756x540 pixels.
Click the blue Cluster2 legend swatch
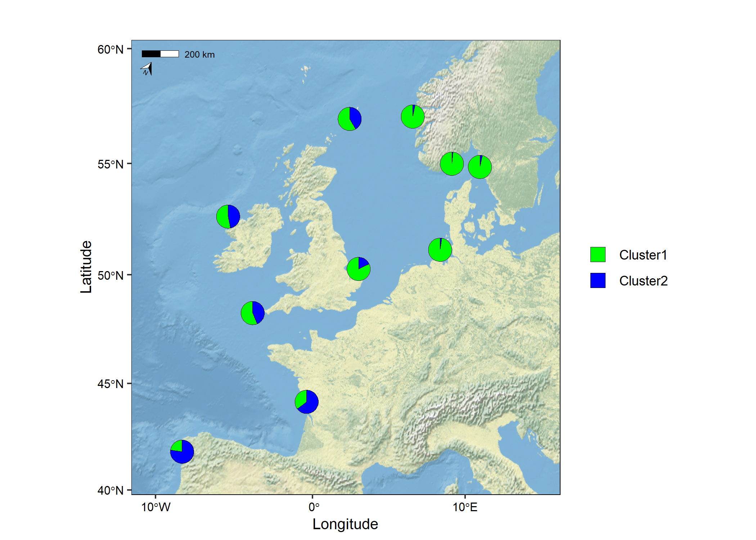coord(598,280)
